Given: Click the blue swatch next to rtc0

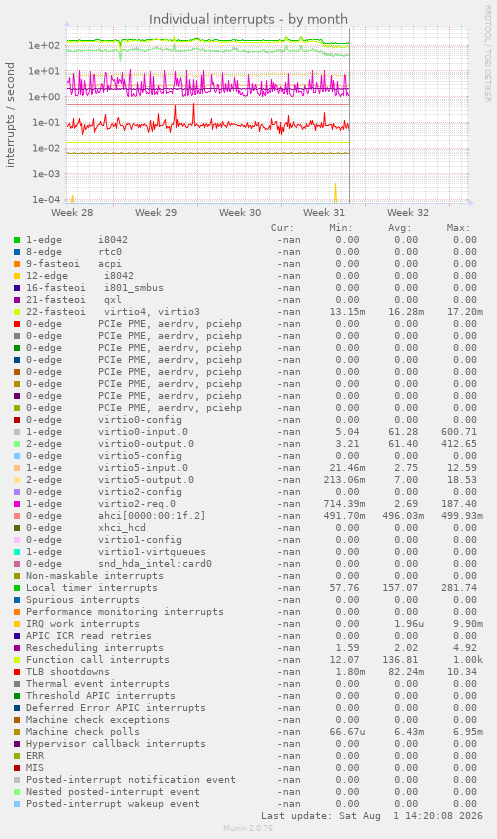Looking at the screenshot, I should 17,252.
